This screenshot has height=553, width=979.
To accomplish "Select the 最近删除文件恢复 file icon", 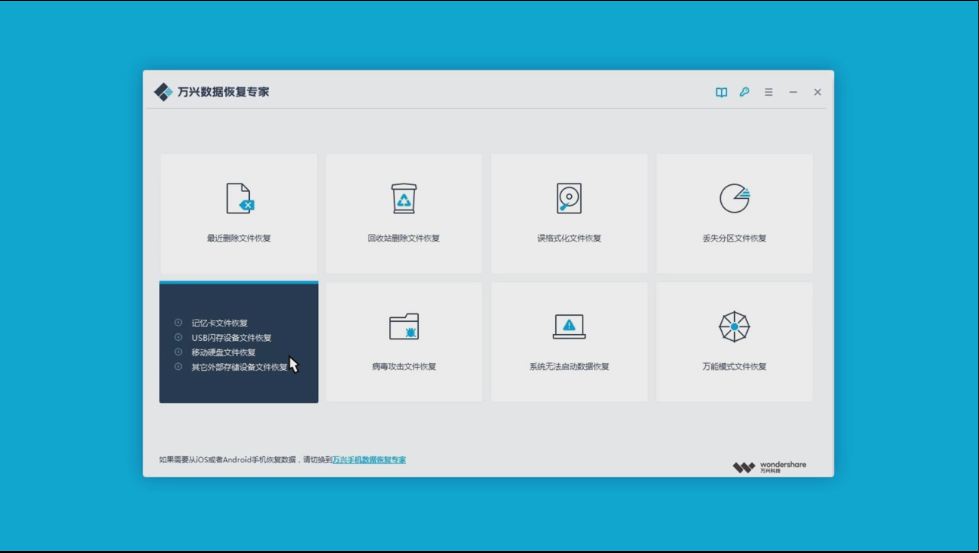I will click(240, 198).
